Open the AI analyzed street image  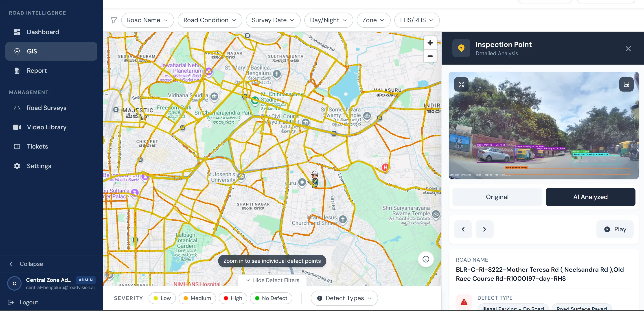point(544,125)
